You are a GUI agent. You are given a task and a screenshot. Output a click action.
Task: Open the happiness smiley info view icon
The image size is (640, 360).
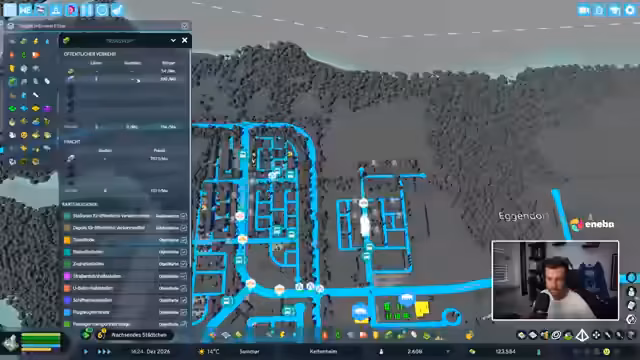24,135
